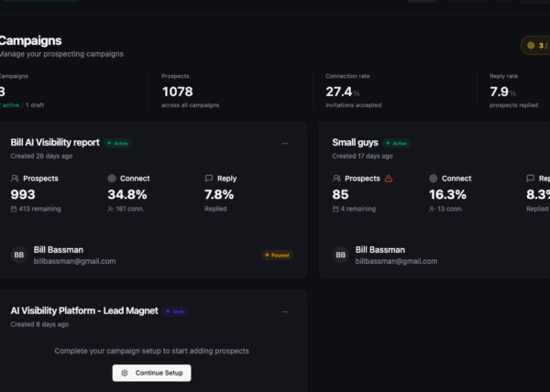Image resolution: width=550 pixels, height=392 pixels.
Task: Click Connect icon in Bill AI Visibility card
Action: coord(112,179)
